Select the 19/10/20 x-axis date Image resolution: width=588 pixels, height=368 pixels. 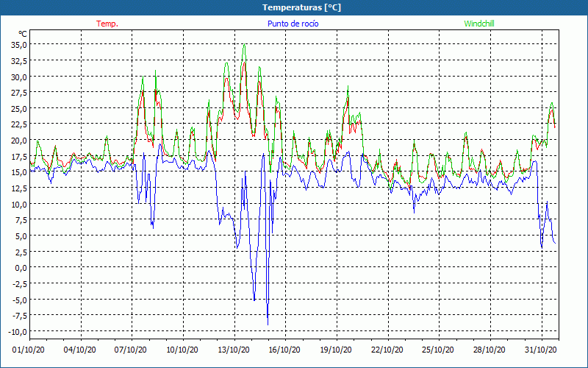(x=335, y=350)
